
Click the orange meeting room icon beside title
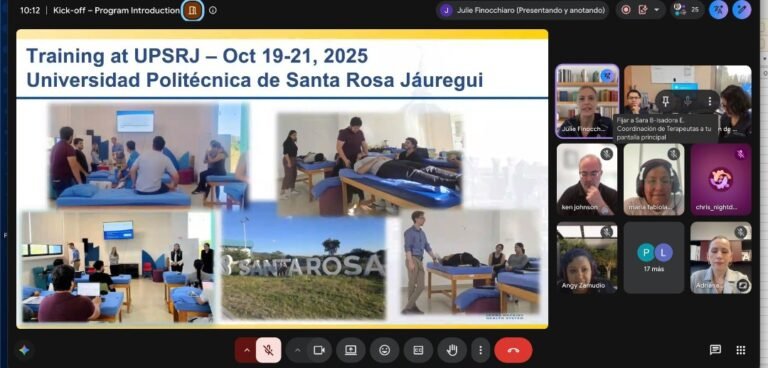(x=192, y=10)
